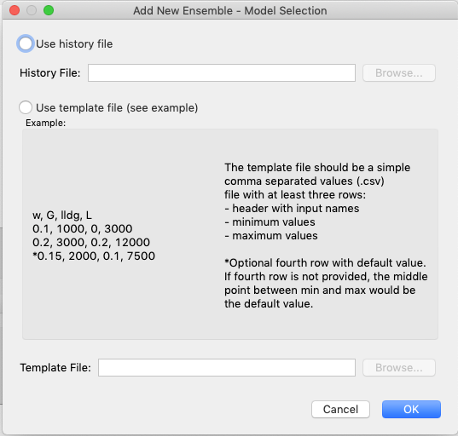Cancel the Add New Ensemble dialog

(x=340, y=409)
